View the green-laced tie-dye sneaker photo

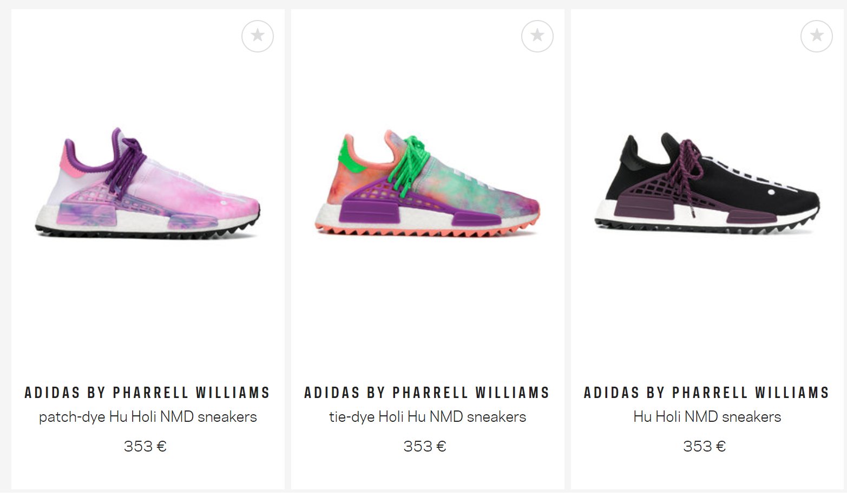tap(428, 184)
